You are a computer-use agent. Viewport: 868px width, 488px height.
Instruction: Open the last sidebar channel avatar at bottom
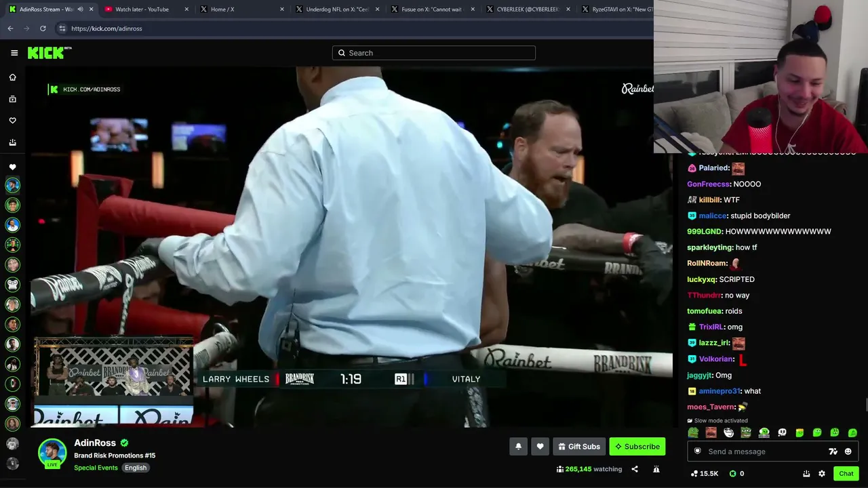coord(12,464)
